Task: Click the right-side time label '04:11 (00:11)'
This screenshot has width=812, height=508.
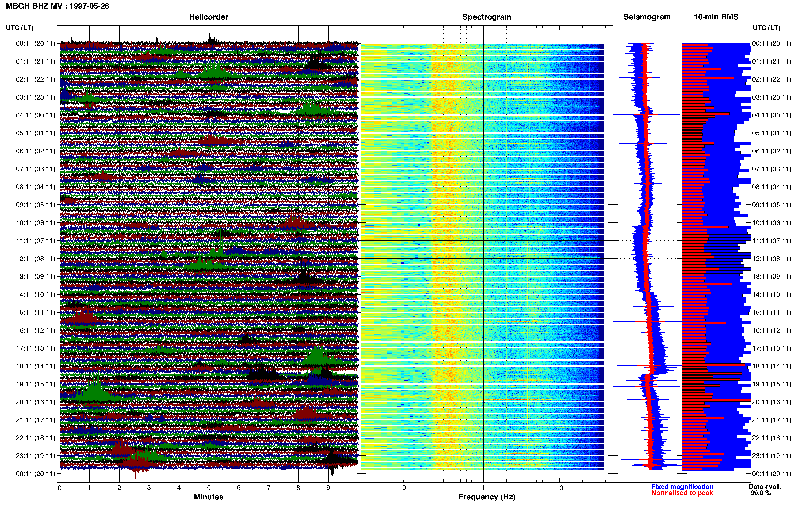Action: click(772, 115)
